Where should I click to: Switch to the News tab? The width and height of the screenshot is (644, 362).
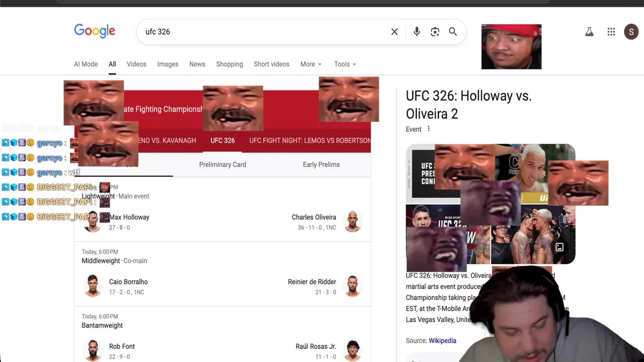197,64
